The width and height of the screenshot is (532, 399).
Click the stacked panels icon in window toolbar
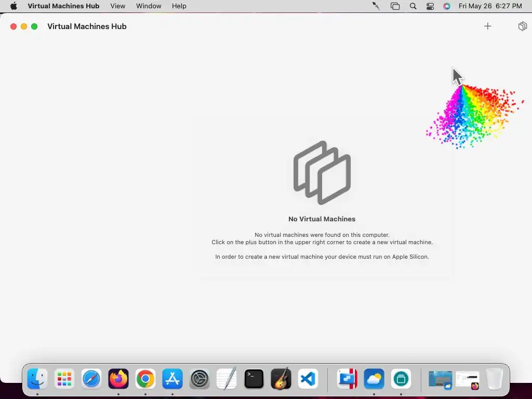[x=523, y=26]
